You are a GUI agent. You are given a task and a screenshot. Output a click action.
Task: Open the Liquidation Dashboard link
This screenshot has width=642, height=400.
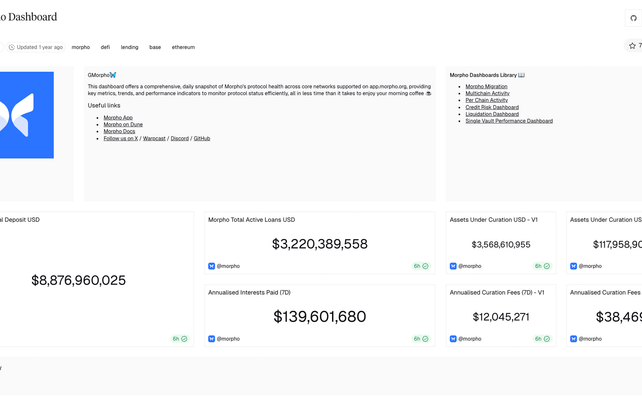[493, 114]
